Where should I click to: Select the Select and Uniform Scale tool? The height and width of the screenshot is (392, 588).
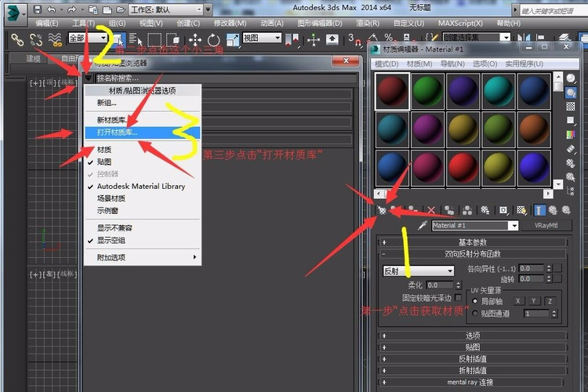tap(233, 39)
